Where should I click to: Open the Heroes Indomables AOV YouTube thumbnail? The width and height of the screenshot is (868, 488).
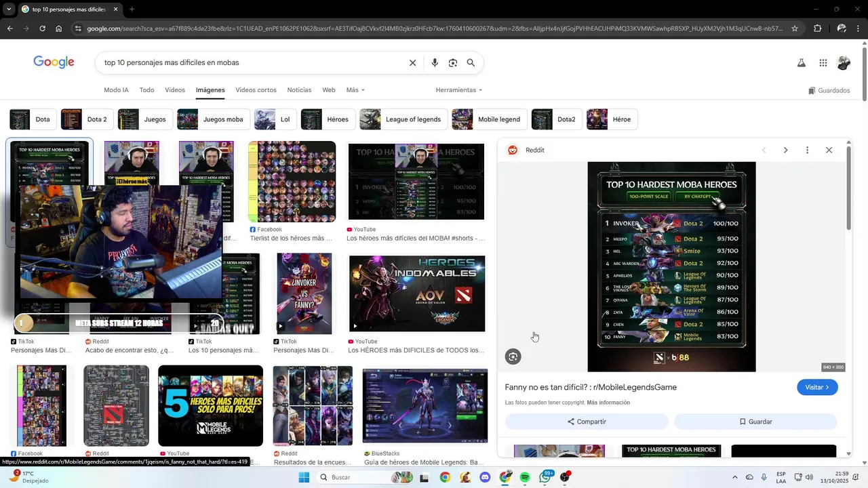coord(417,293)
